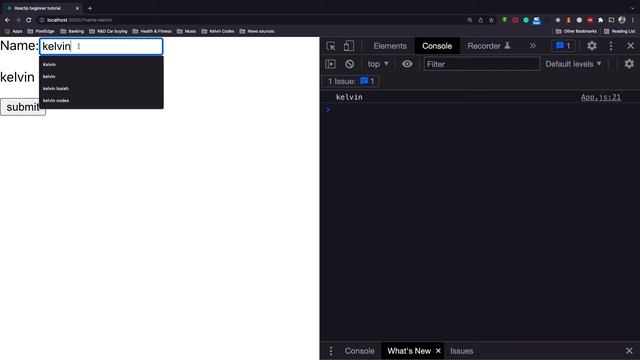This screenshot has height=360, width=640.
Task: Open a new browser tab
Action: pyautogui.click(x=90, y=8)
